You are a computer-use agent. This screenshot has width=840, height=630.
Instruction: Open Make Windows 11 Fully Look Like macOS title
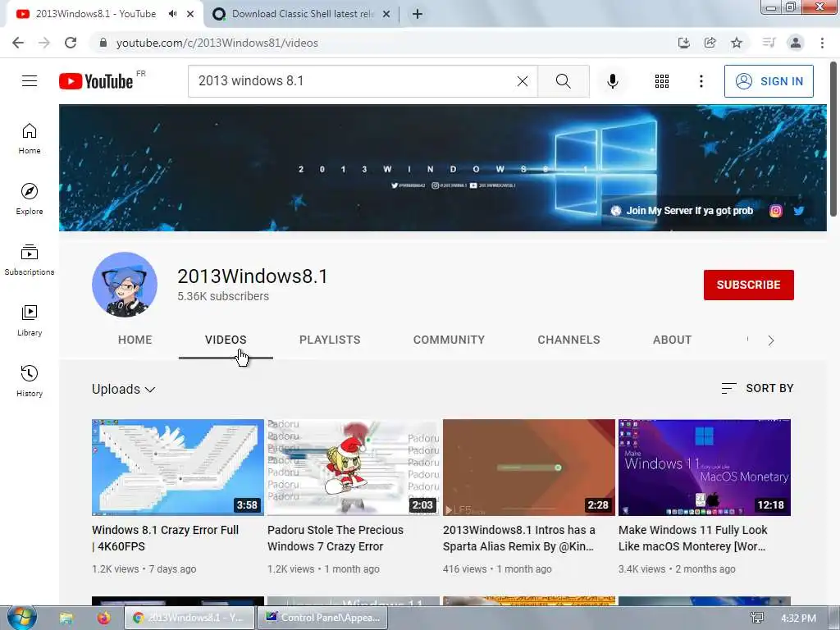click(693, 538)
